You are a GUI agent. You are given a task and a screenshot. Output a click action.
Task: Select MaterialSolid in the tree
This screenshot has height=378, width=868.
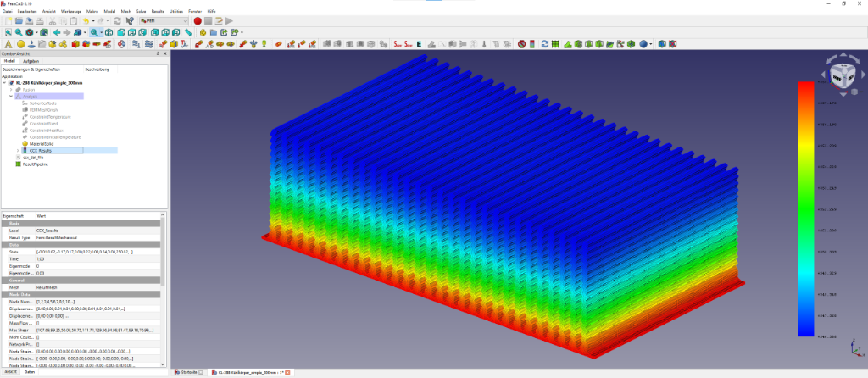(x=42, y=144)
